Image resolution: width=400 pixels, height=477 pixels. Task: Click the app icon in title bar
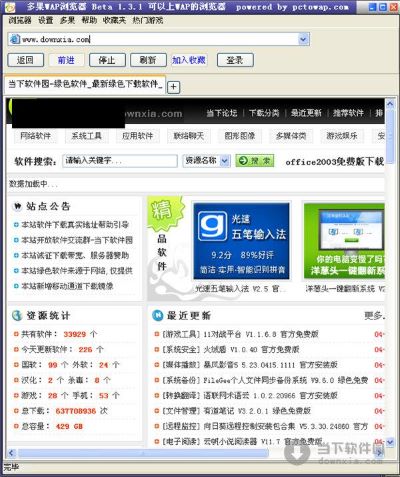point(9,7)
